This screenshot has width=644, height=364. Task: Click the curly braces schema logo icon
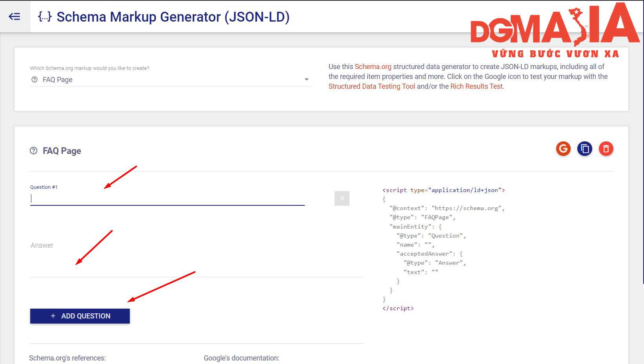pyautogui.click(x=45, y=16)
